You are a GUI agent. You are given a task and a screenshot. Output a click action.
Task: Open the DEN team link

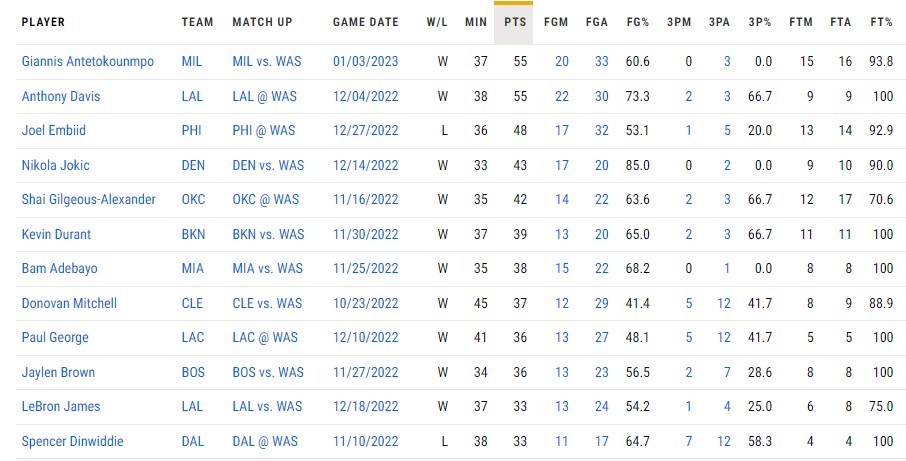click(x=193, y=165)
